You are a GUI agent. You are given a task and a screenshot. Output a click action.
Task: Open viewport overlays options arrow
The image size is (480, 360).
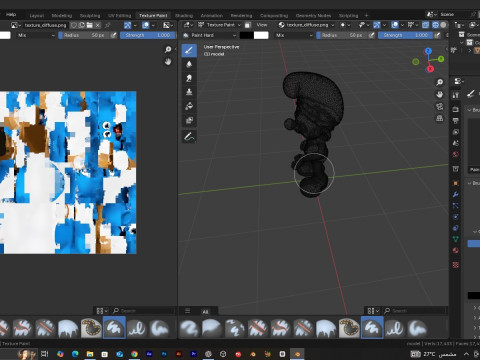tap(402, 25)
